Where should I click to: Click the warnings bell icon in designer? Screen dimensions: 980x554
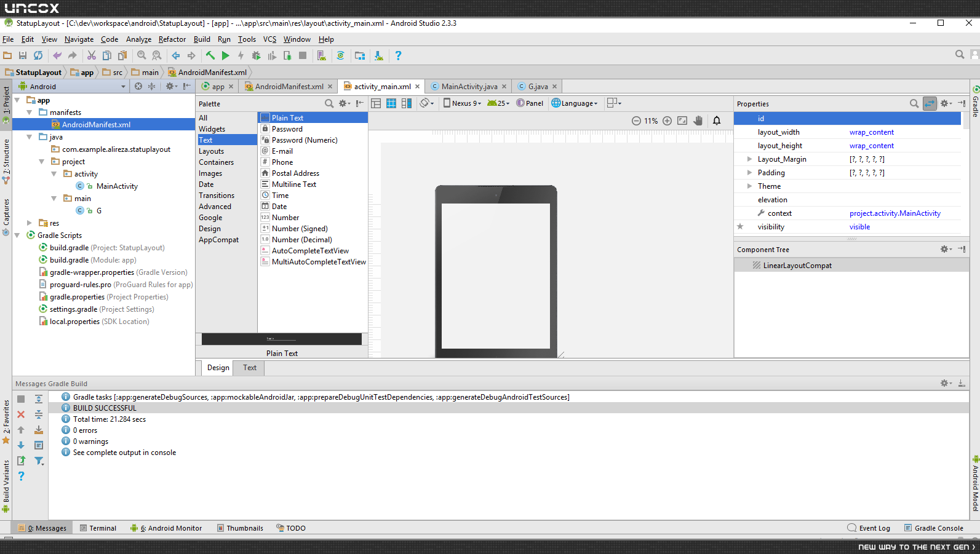717,121
